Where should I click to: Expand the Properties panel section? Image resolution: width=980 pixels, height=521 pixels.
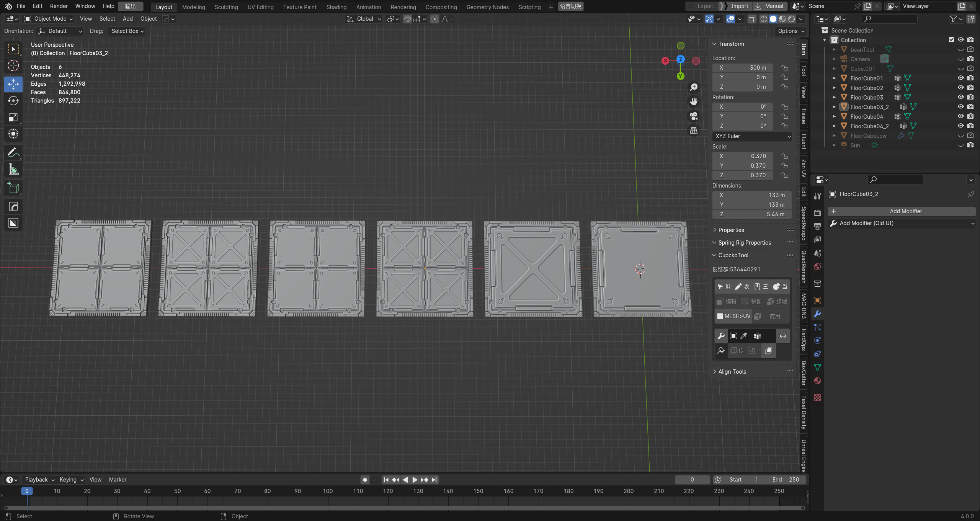[x=731, y=230]
